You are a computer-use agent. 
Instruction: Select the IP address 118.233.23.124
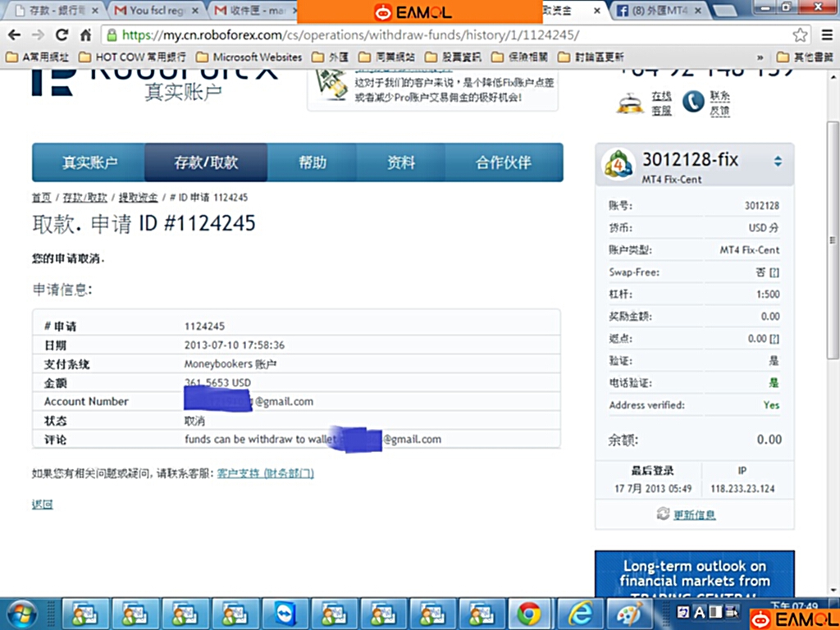click(742, 489)
